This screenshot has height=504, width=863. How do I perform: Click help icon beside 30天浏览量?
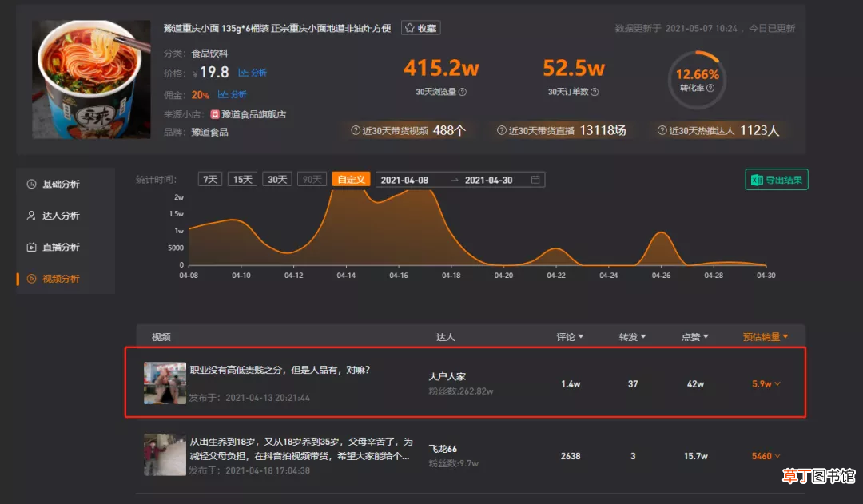463,92
